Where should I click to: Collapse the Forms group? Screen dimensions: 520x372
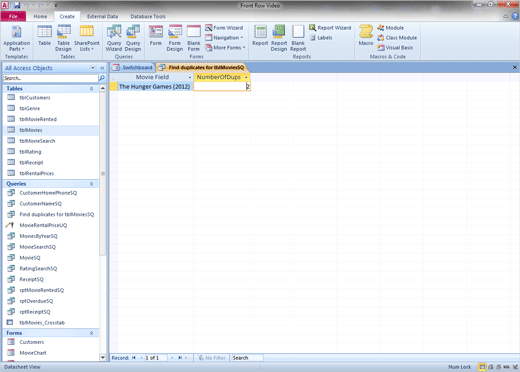(x=91, y=333)
